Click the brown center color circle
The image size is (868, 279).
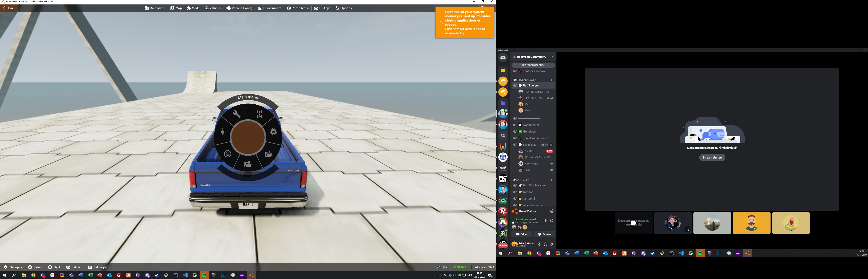(x=248, y=138)
